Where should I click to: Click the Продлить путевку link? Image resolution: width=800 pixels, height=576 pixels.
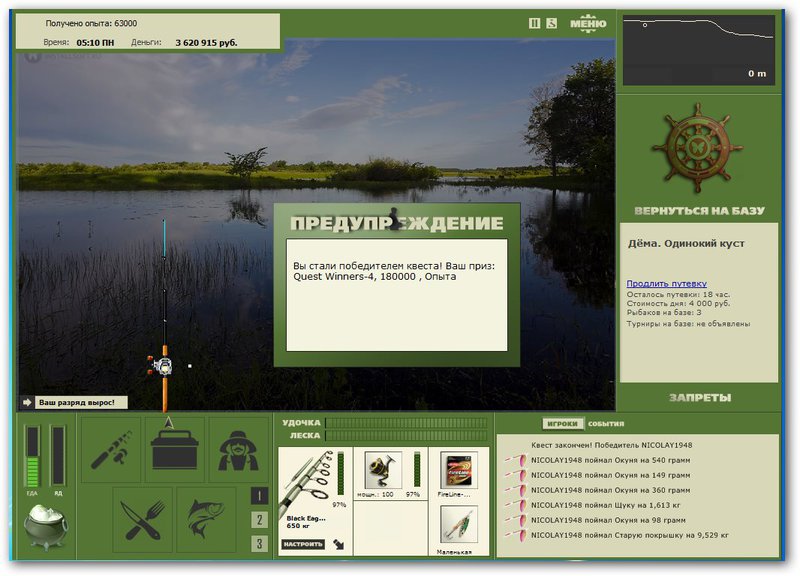click(666, 284)
